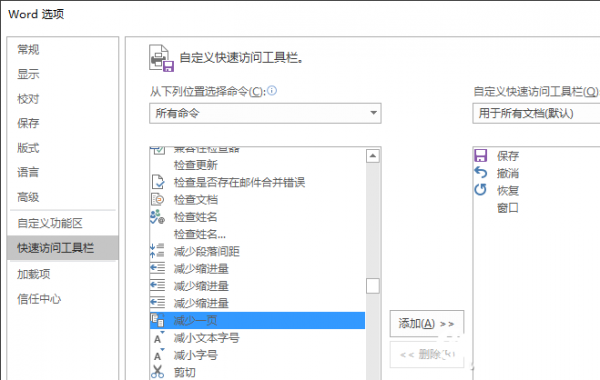This screenshot has height=380, width=600.
Task: Select 窗口 in the toolbar list
Action: pyautogui.click(x=508, y=208)
